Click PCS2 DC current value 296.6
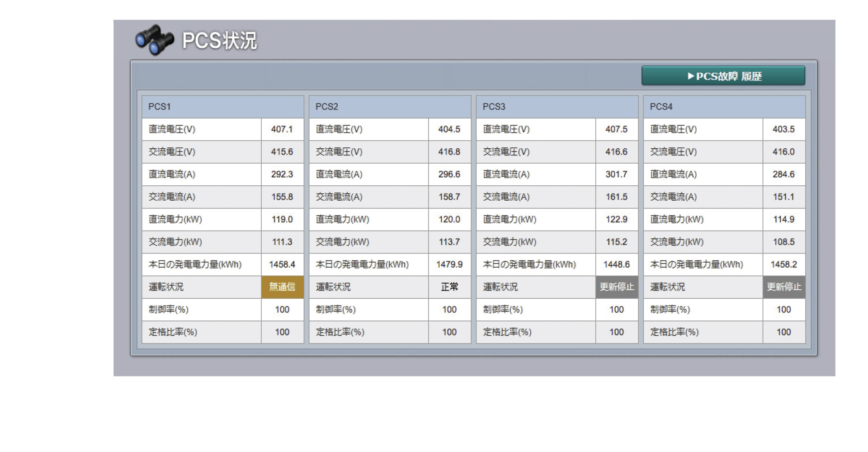868x452 pixels. (449, 174)
